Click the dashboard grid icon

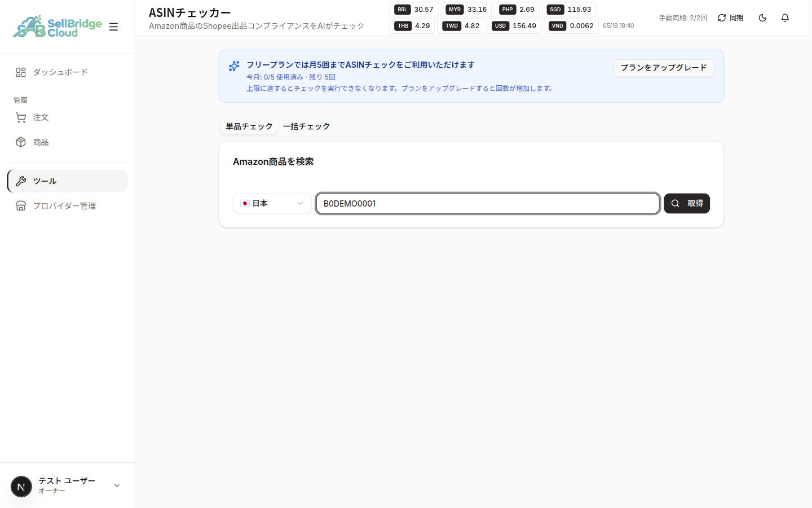21,72
